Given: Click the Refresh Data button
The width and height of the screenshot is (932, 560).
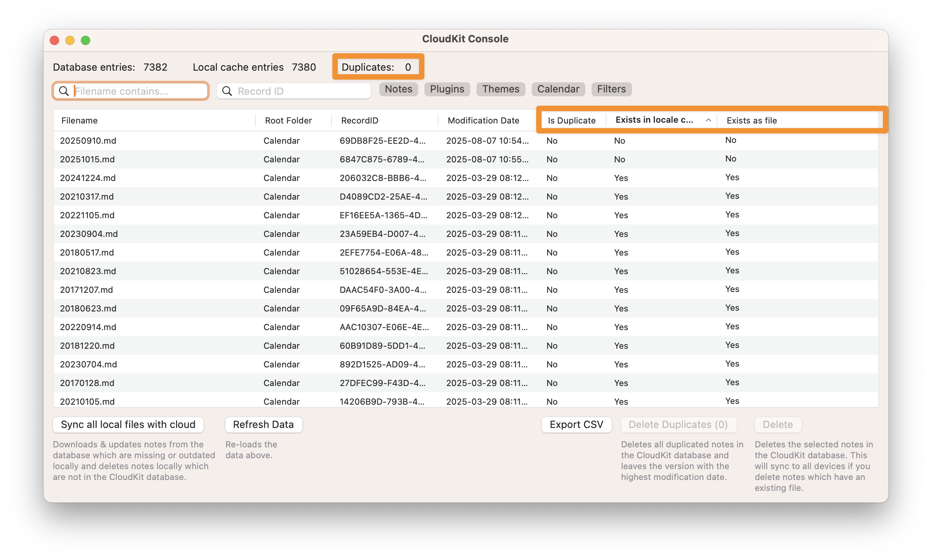Looking at the screenshot, I should coord(264,424).
